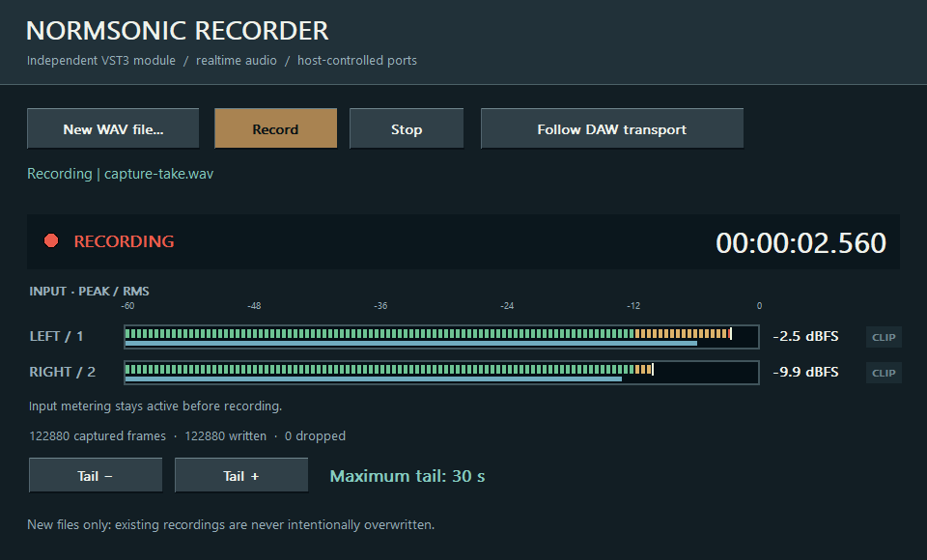Image resolution: width=927 pixels, height=560 pixels.
Task: Click the host-controlled ports subtitle text
Action: click(357, 60)
